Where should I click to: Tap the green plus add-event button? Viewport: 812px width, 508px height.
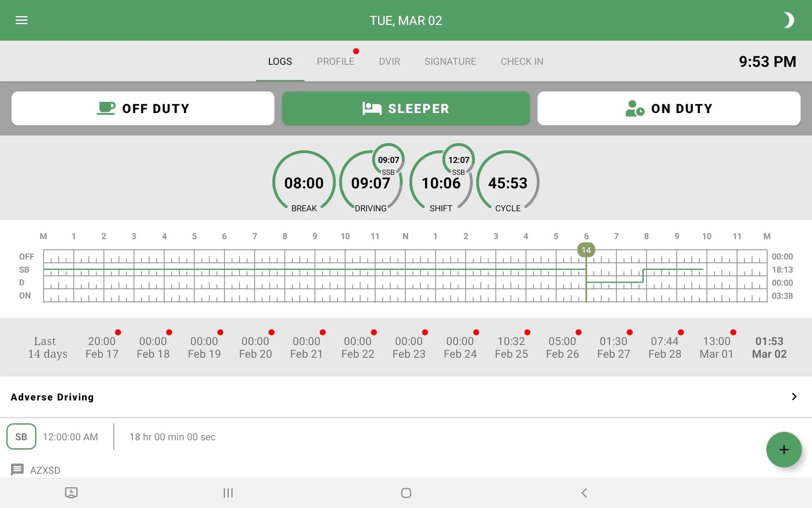784,450
